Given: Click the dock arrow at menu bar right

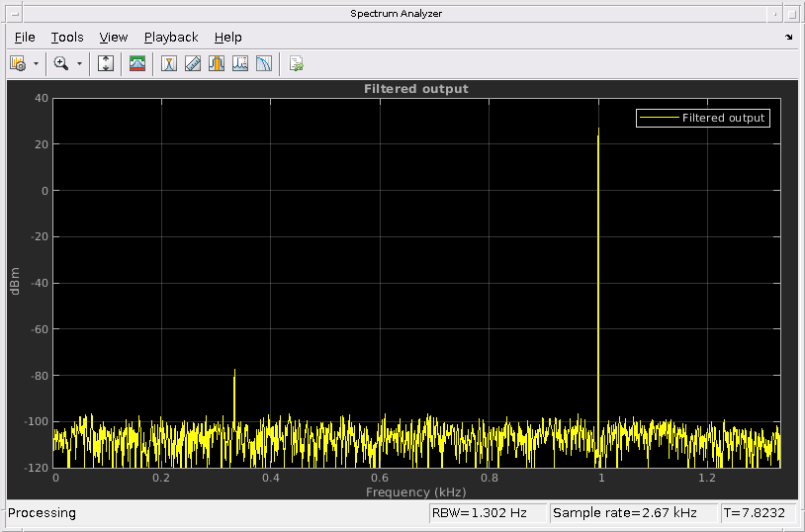Looking at the screenshot, I should pos(789,37).
